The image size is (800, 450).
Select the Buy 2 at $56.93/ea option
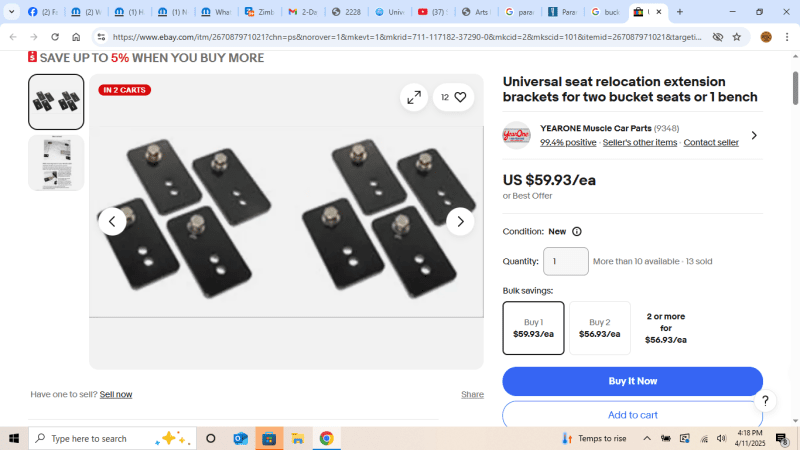[599, 328]
